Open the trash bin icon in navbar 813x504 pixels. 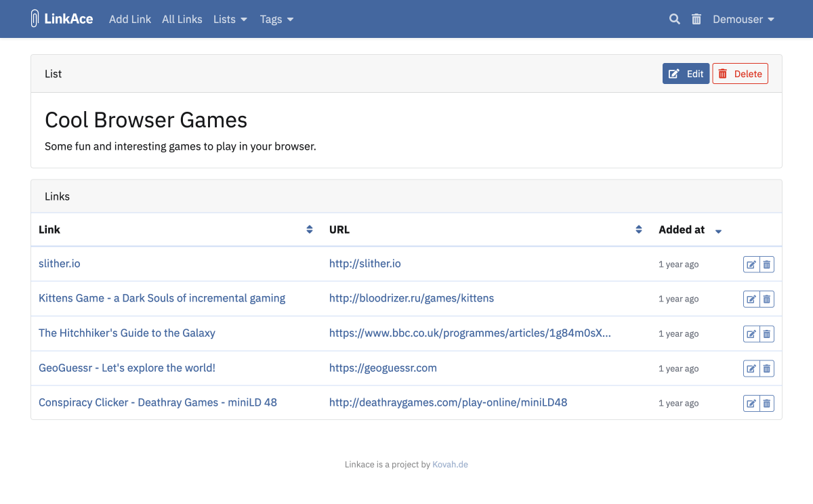pyautogui.click(x=696, y=19)
